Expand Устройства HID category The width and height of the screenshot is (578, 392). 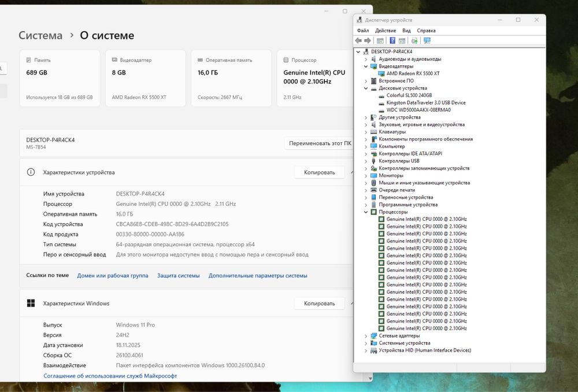tap(366, 350)
